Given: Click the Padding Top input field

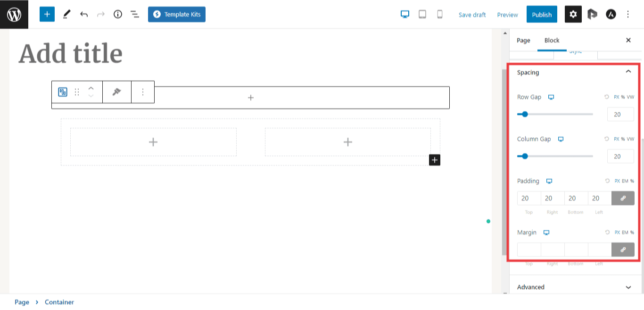Looking at the screenshot, I should (528, 198).
